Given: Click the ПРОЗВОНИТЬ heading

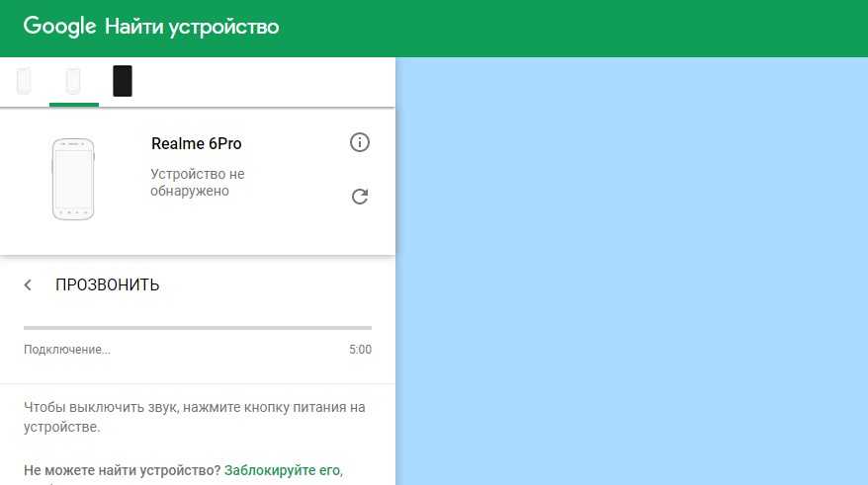Looking at the screenshot, I should click(107, 285).
